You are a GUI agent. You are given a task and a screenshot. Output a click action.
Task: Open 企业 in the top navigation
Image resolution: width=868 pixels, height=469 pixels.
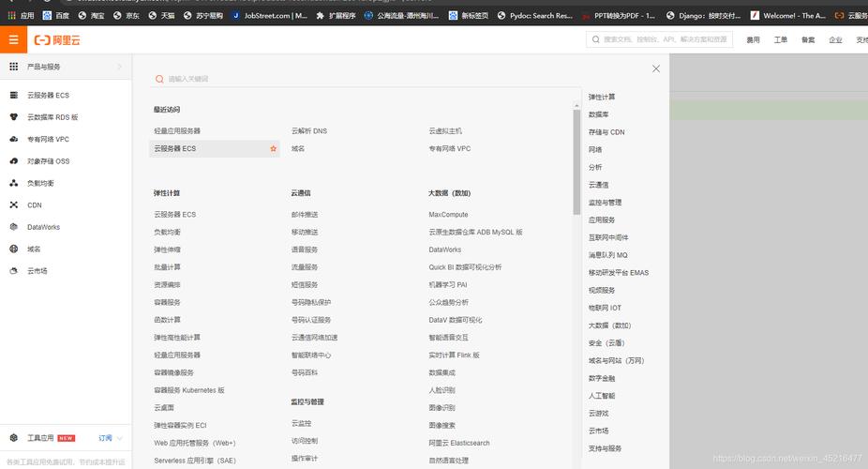835,40
